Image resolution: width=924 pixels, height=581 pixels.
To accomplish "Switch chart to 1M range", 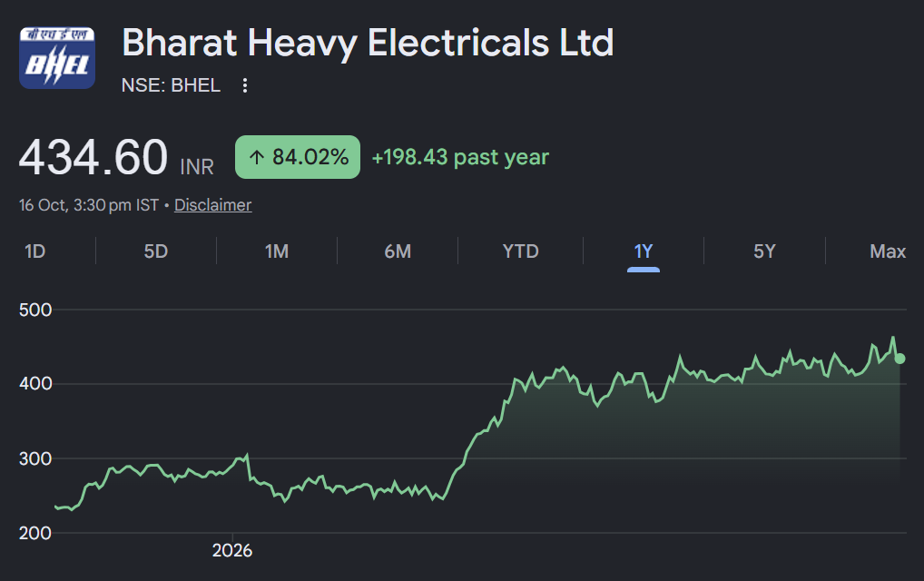I will coord(277,251).
